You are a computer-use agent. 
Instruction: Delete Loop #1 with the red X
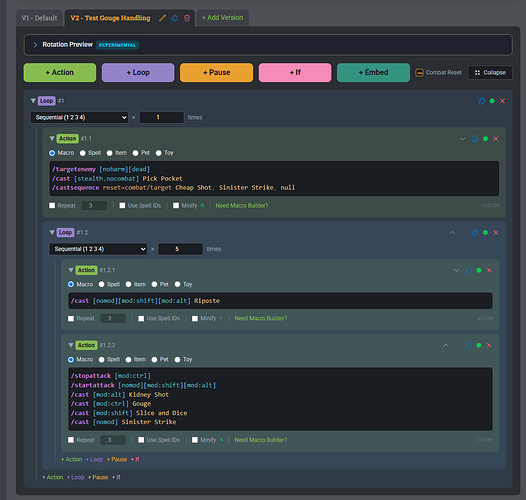[503, 101]
